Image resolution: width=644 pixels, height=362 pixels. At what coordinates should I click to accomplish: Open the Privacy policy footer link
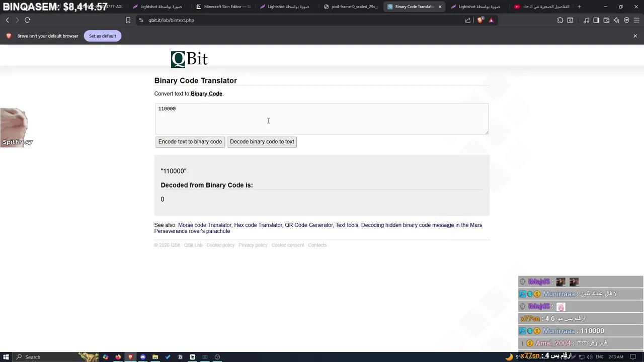(x=253, y=245)
